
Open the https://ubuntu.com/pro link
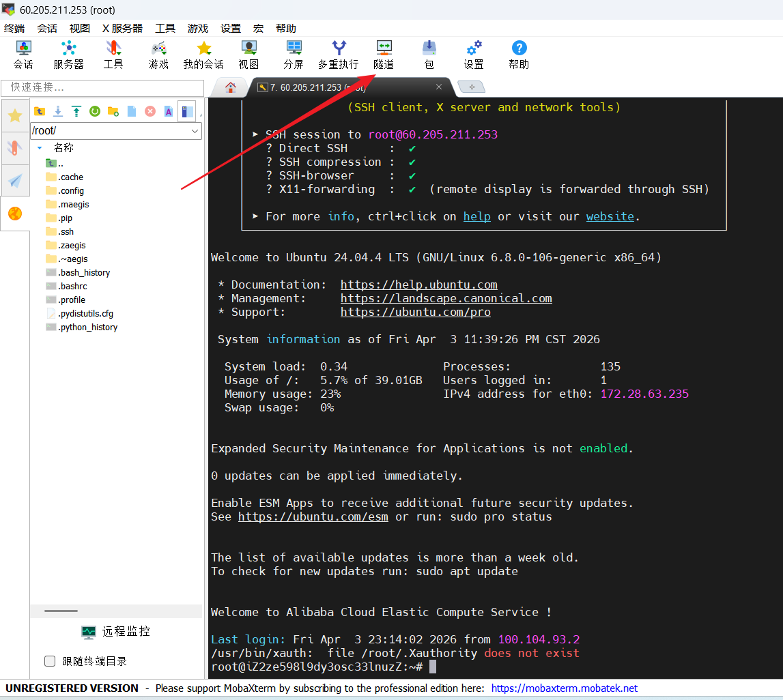(416, 312)
